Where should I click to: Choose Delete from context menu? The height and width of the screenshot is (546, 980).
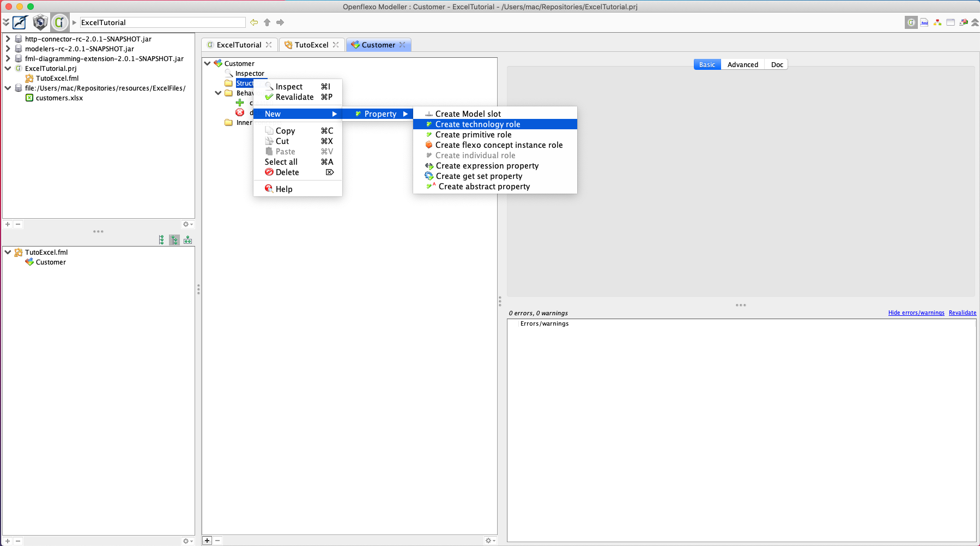click(298, 172)
